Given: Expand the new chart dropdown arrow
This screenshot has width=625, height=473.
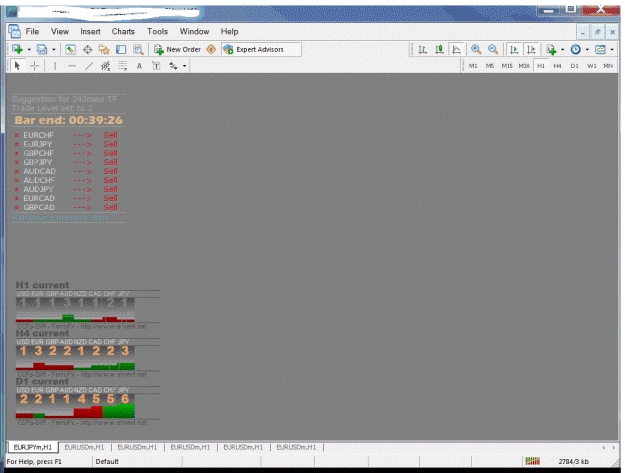Looking at the screenshot, I should [29, 49].
